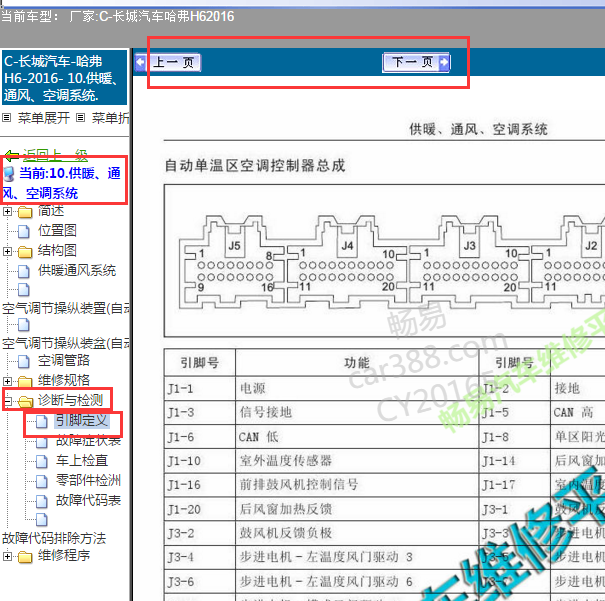Open 空气调节操纵装盆 page
Screen dimensions: 605x601
(66, 343)
